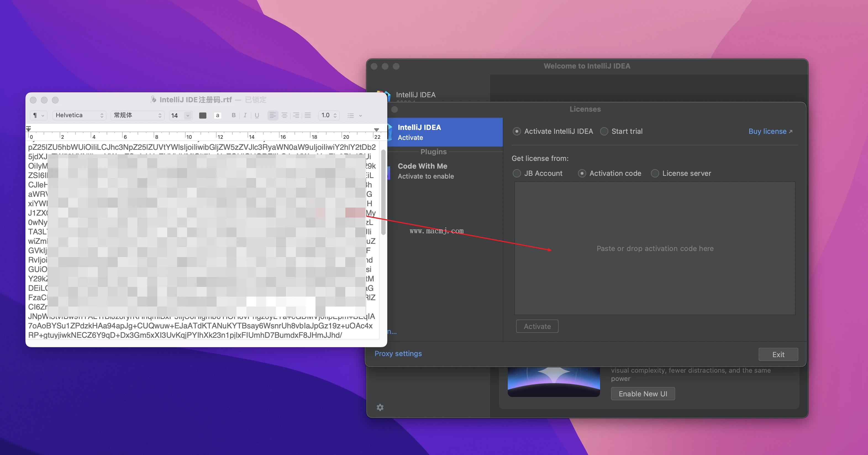Open Proxy settings link
868x455 pixels.
pyautogui.click(x=398, y=354)
